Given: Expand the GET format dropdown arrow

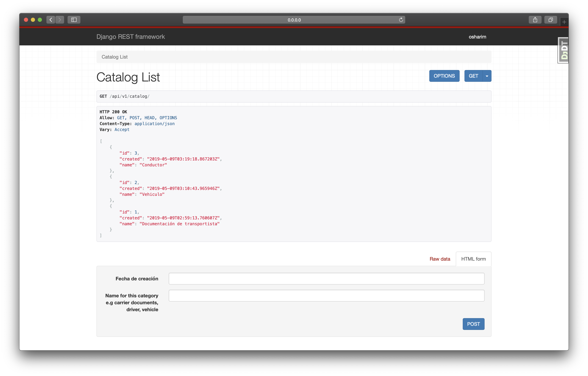Looking at the screenshot, I should pyautogui.click(x=487, y=76).
